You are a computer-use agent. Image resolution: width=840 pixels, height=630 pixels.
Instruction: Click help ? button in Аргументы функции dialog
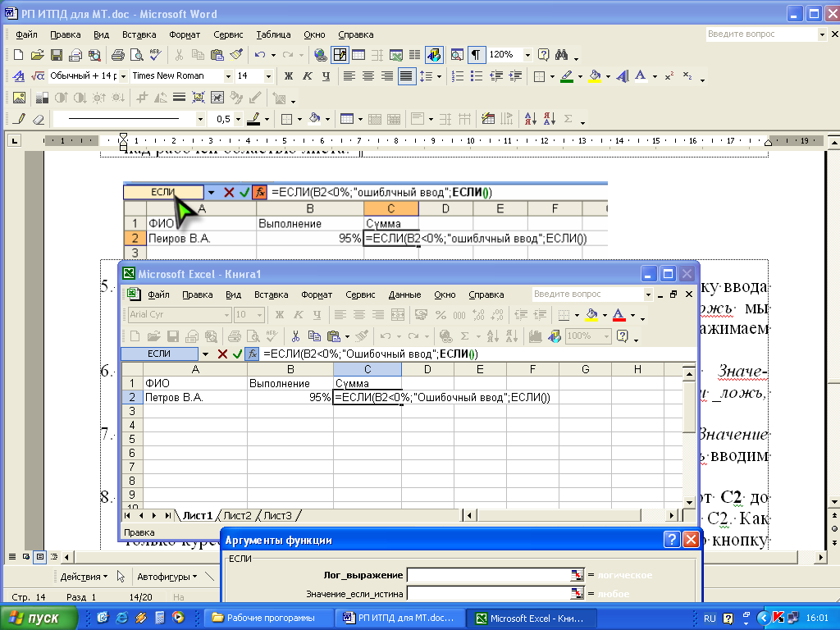[x=672, y=539]
